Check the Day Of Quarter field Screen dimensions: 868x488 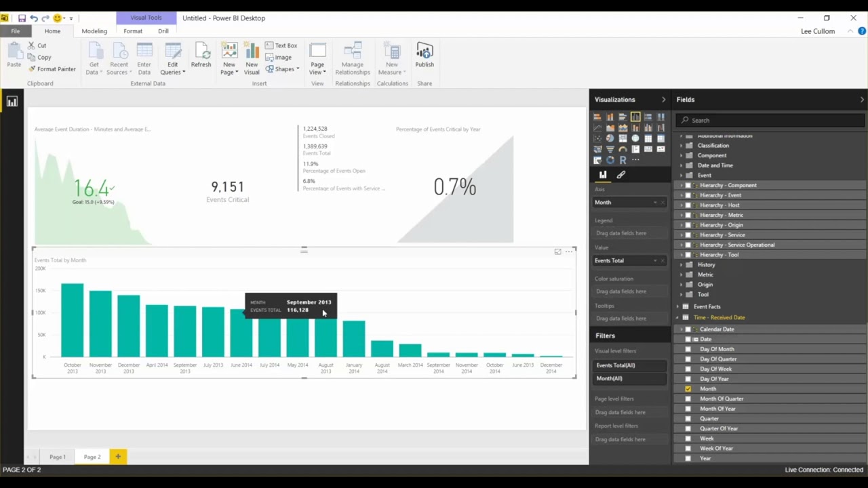688,359
